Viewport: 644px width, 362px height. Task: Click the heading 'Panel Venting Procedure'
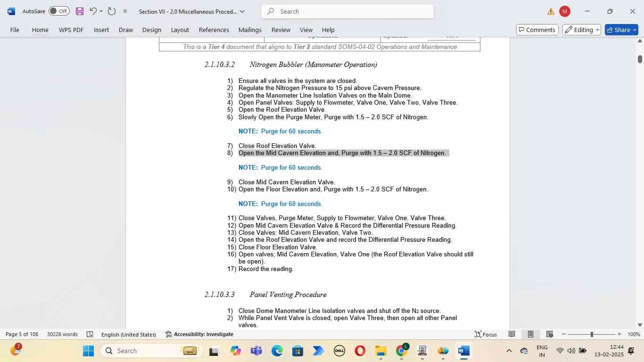coord(288,295)
